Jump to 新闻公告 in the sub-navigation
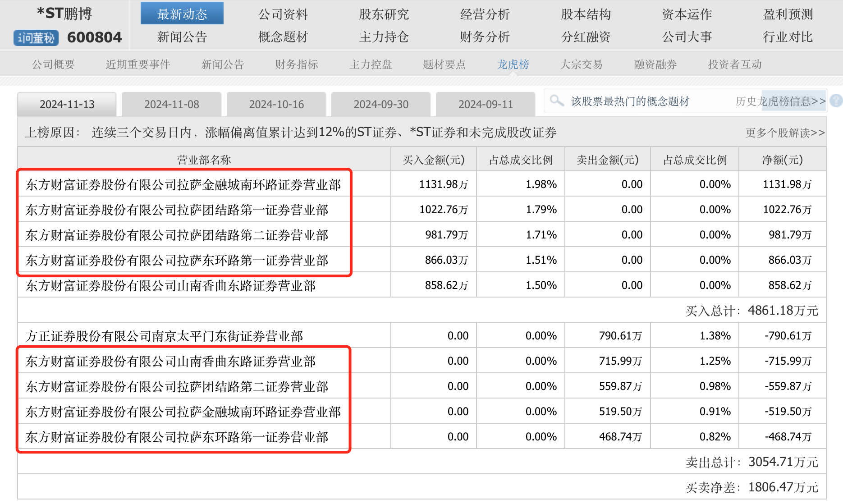 (x=223, y=64)
